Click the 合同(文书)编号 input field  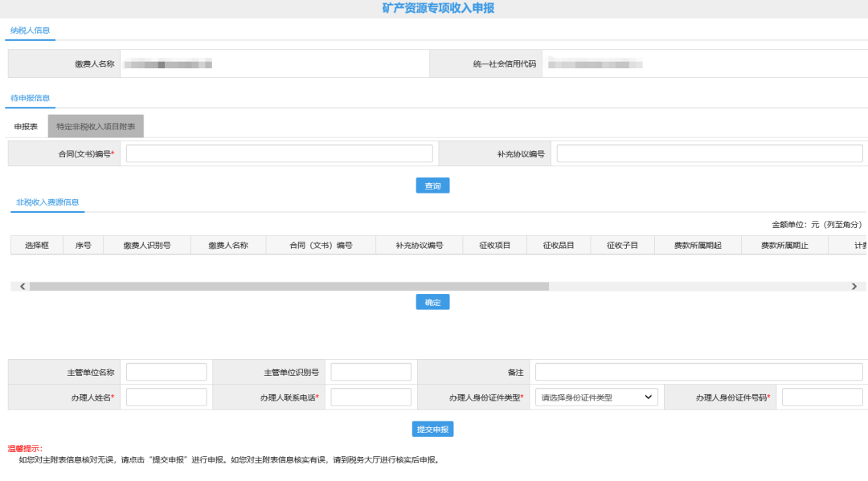279,153
